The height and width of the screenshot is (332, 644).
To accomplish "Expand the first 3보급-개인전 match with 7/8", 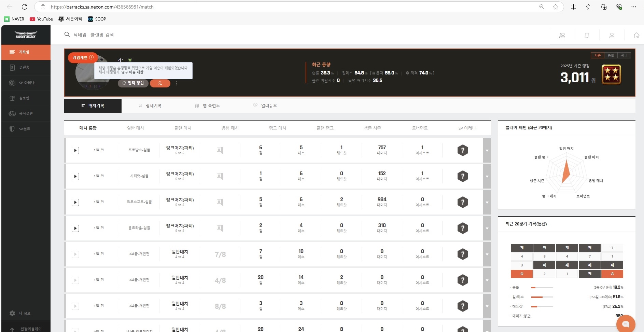I will tap(487, 254).
